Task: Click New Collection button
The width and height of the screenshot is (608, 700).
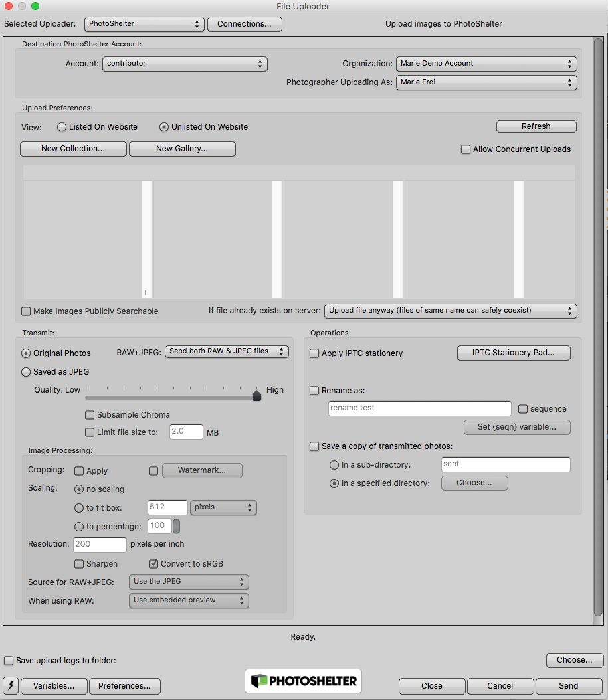Action: pyautogui.click(x=73, y=149)
